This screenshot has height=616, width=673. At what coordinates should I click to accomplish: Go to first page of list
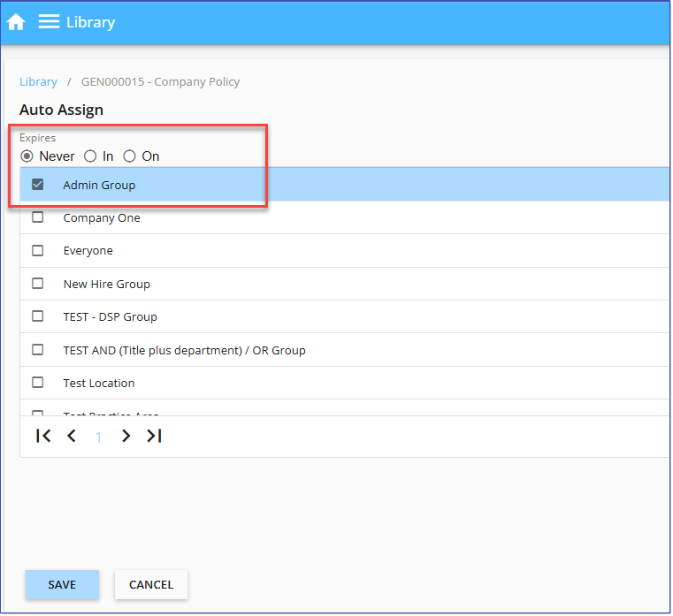tap(43, 436)
